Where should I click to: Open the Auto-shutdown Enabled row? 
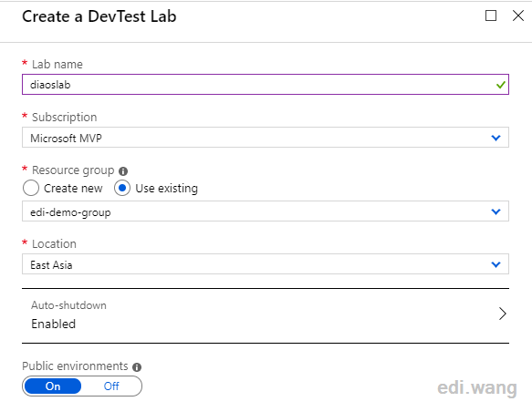[x=266, y=315]
